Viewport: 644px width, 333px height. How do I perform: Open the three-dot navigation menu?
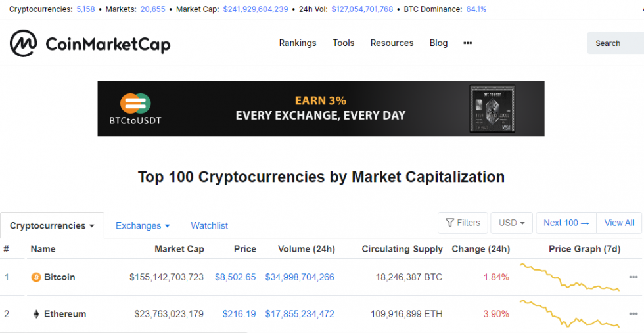[468, 43]
